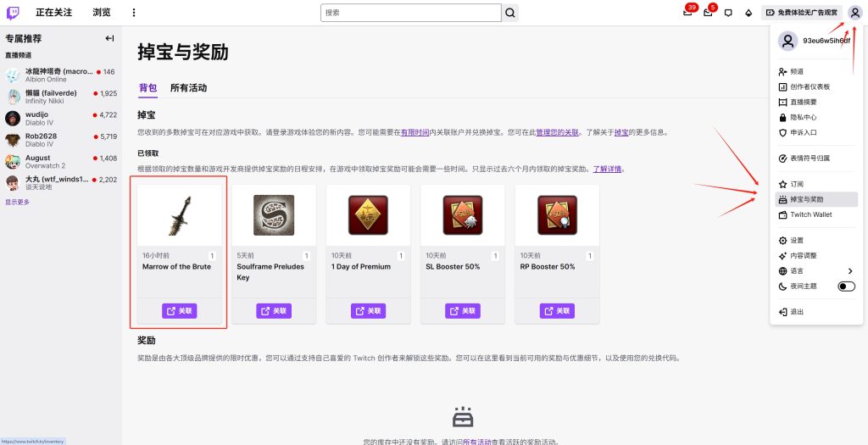Follow the 了解详情 link

tap(607, 169)
